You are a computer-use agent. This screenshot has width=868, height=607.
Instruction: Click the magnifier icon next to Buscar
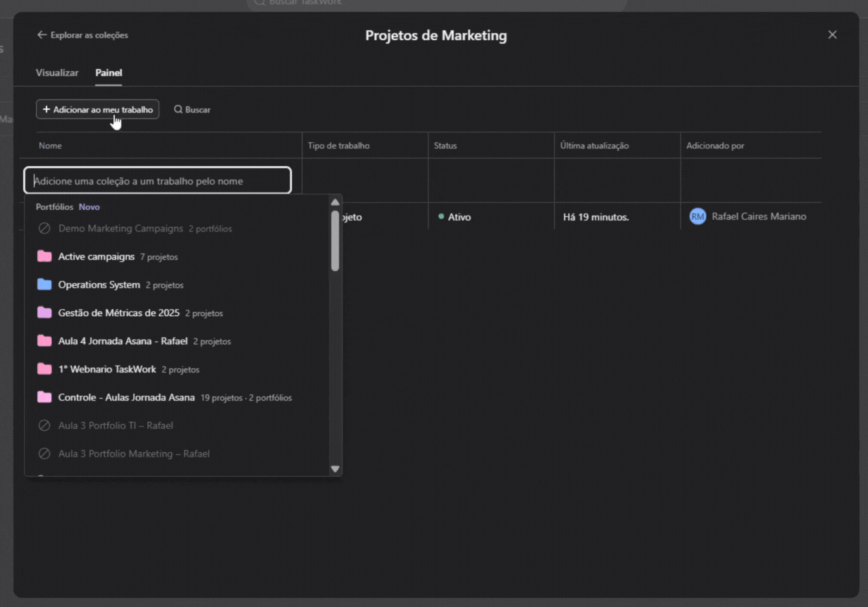(178, 110)
